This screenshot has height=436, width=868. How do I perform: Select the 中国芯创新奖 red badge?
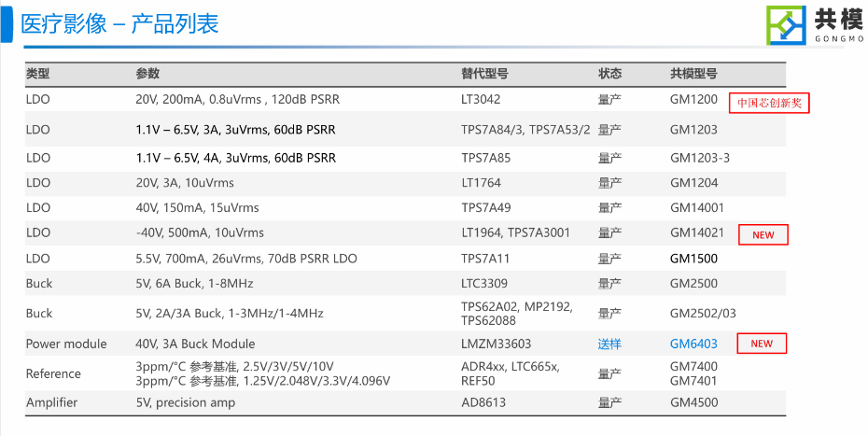(x=769, y=103)
